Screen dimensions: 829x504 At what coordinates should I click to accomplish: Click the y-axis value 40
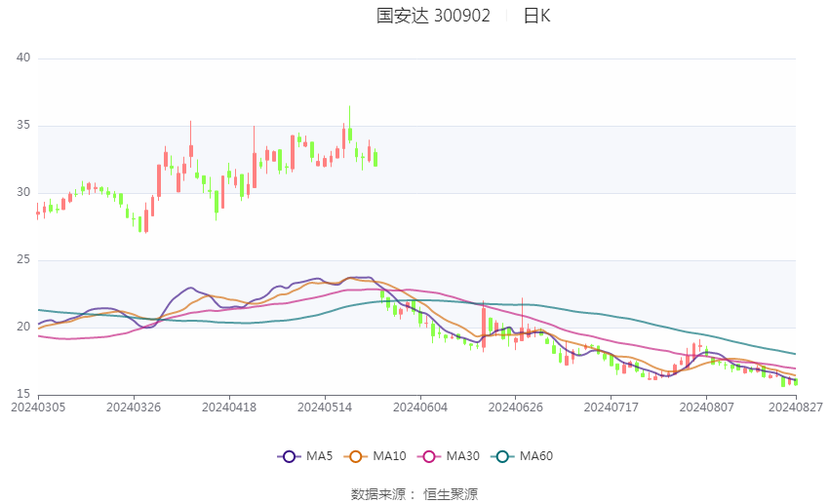click(x=23, y=58)
